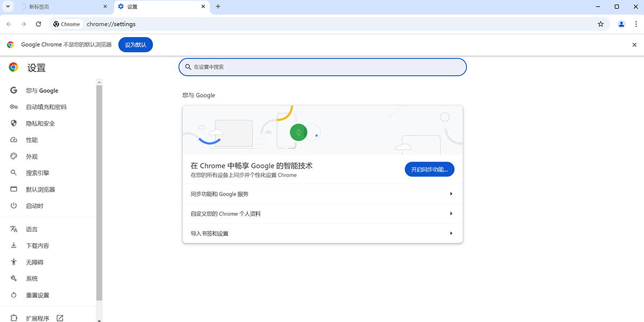
Task: Select the 默认浏览器 sidebar icon
Action: tap(13, 189)
